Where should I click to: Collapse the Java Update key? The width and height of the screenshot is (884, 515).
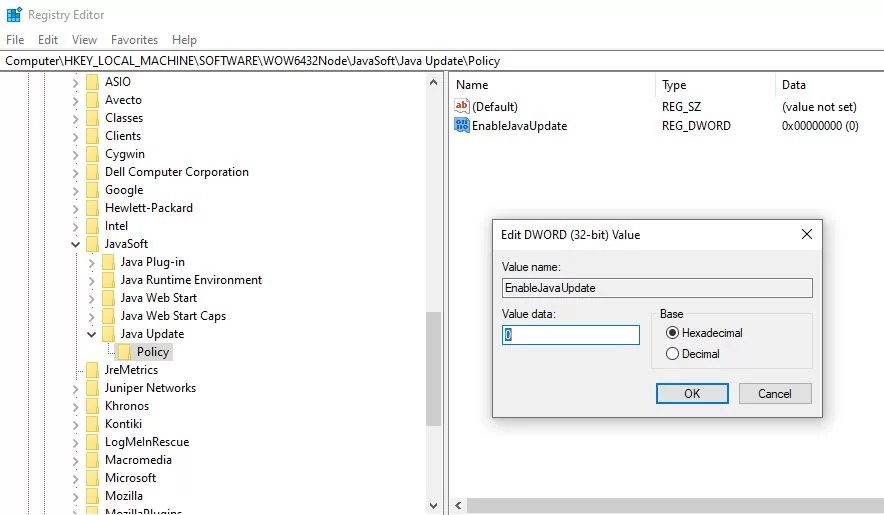tap(91, 334)
